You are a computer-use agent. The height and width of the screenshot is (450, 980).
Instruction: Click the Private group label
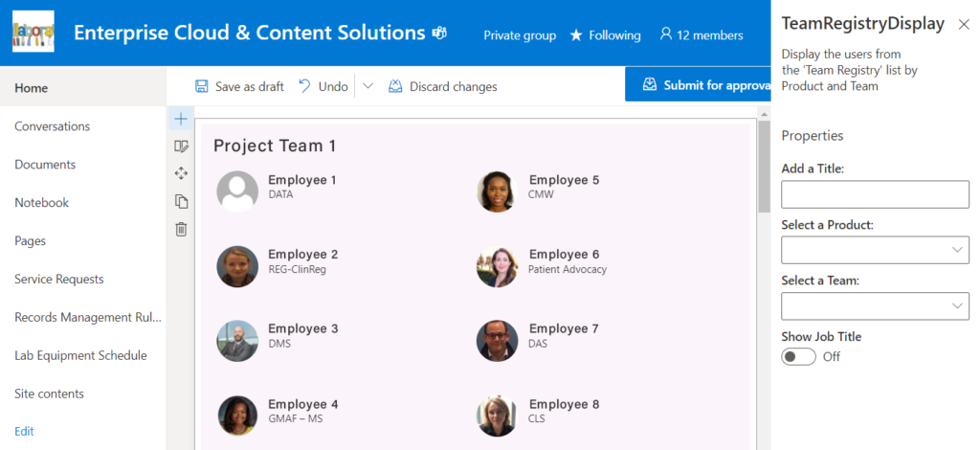[520, 35]
